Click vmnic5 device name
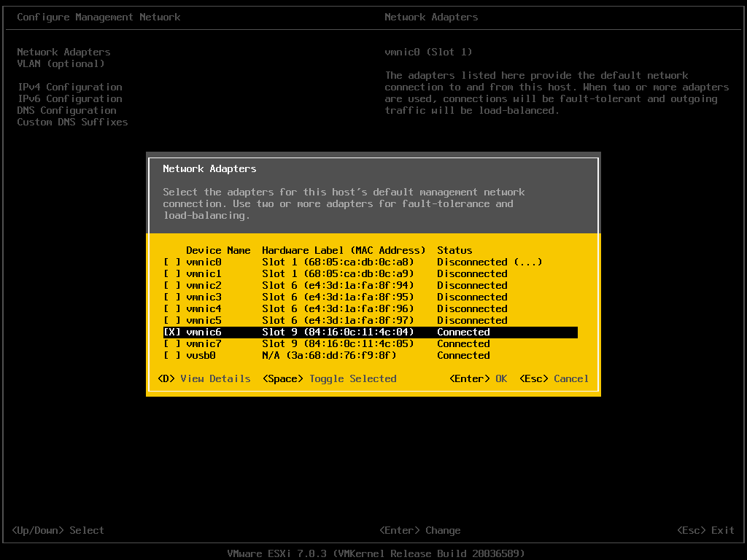 click(x=204, y=321)
